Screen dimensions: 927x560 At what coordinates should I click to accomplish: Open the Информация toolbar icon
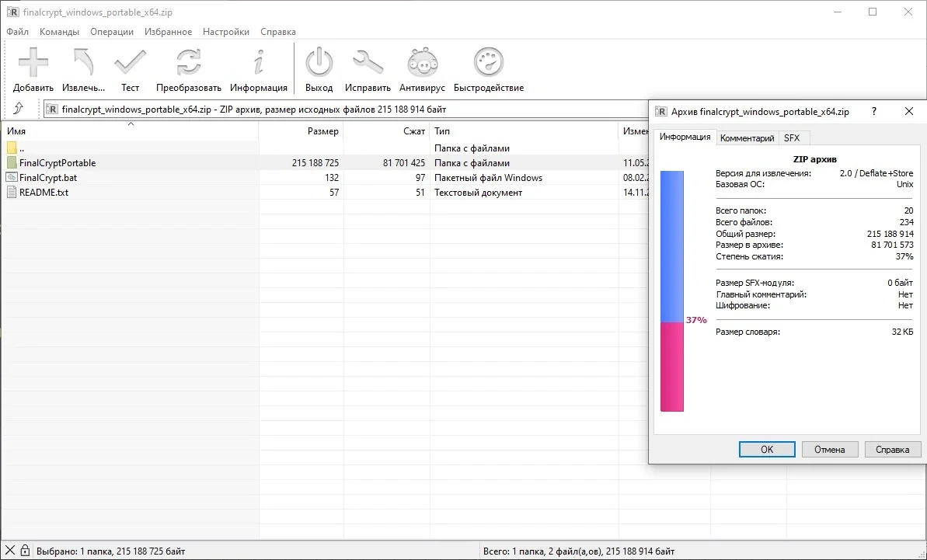(258, 63)
